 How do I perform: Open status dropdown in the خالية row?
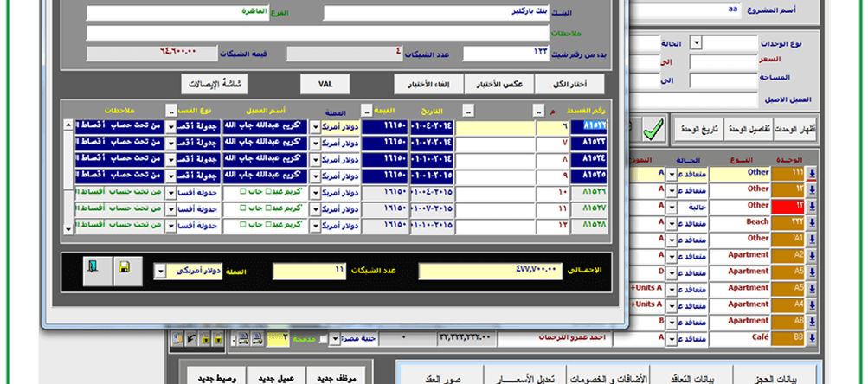click(672, 207)
